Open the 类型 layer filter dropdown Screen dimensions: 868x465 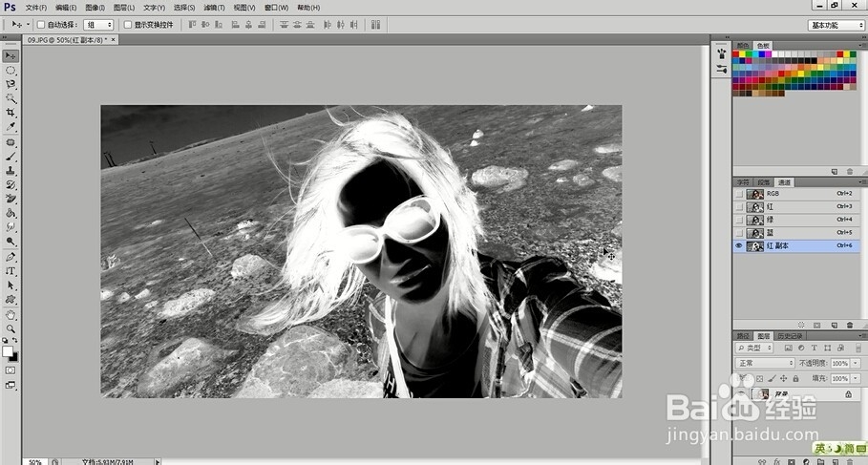pyautogui.click(x=754, y=348)
